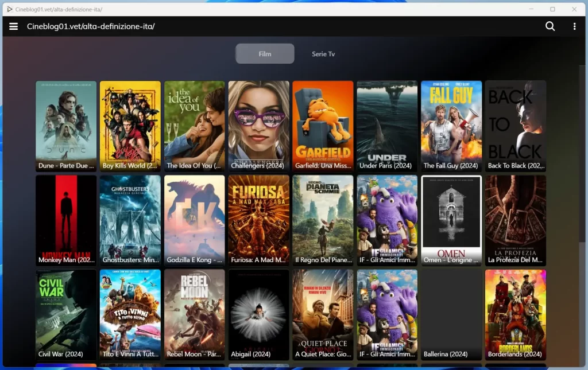
Task: Select the Ballerina (2024) card
Action: [451, 315]
